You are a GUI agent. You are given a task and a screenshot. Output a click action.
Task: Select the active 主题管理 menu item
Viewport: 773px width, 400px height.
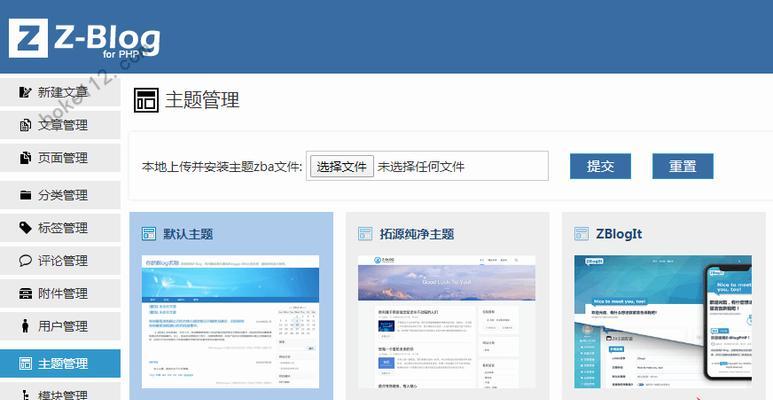(x=60, y=364)
